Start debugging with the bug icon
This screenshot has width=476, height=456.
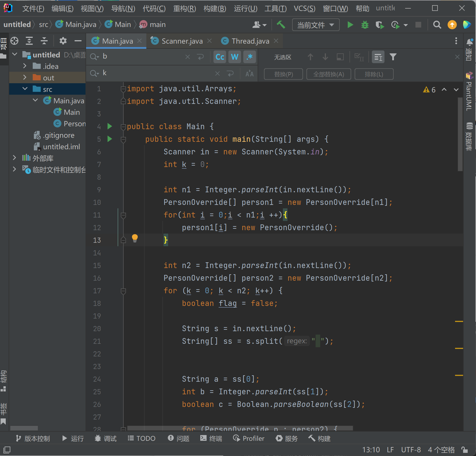(x=365, y=25)
